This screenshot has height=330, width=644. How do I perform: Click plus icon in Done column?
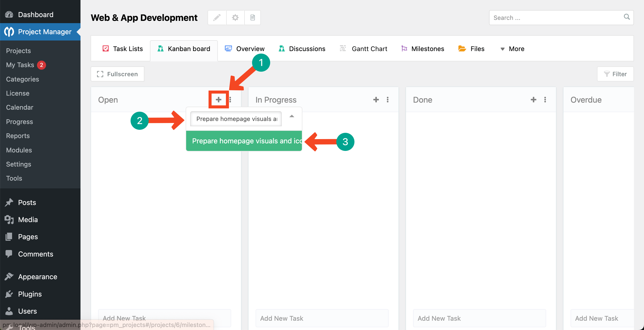tap(533, 100)
